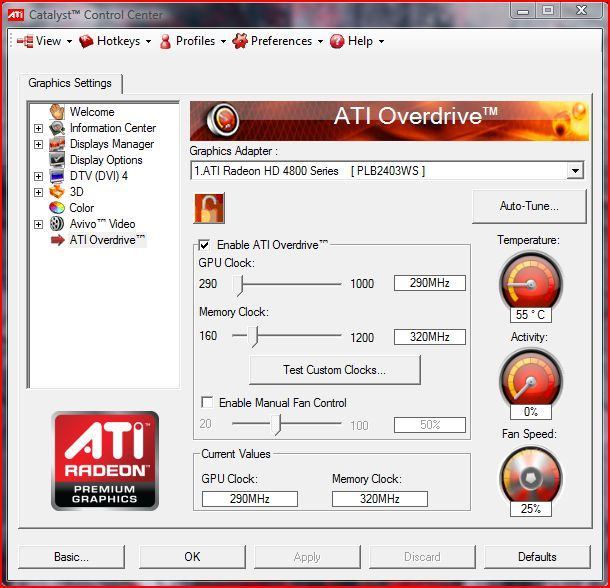Viewport: 610px width, 588px height.
Task: Click the Hotkeys menu icon
Action: (x=86, y=41)
